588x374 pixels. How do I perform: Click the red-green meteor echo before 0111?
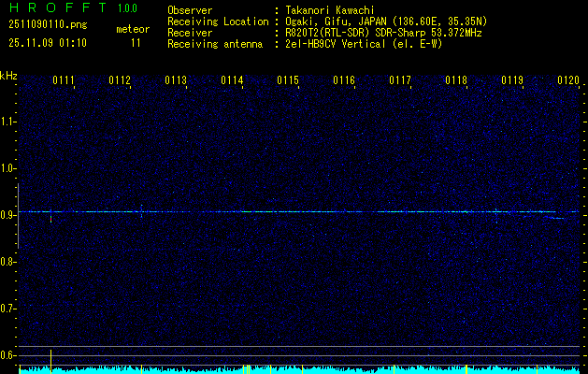tap(51, 219)
